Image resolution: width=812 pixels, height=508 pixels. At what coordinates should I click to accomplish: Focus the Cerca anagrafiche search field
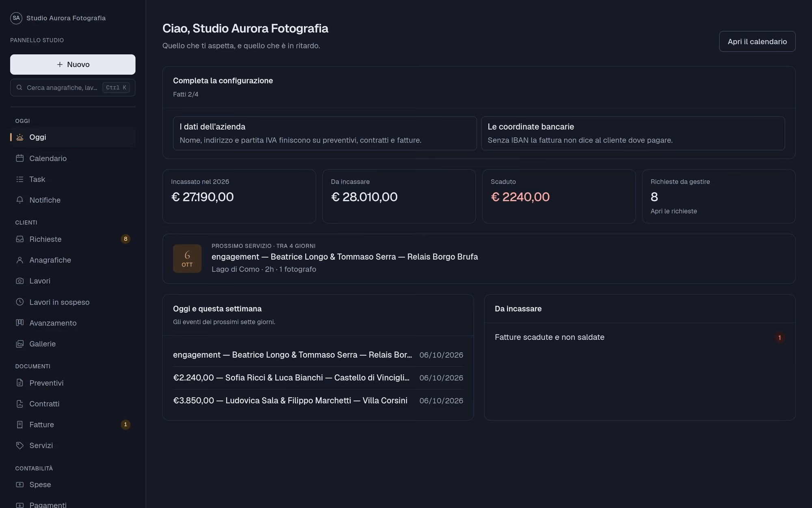(x=73, y=88)
